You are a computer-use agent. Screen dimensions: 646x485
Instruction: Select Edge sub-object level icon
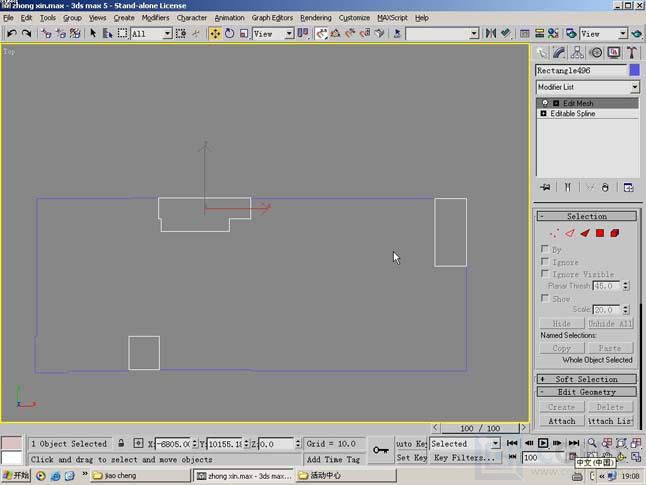(570, 233)
